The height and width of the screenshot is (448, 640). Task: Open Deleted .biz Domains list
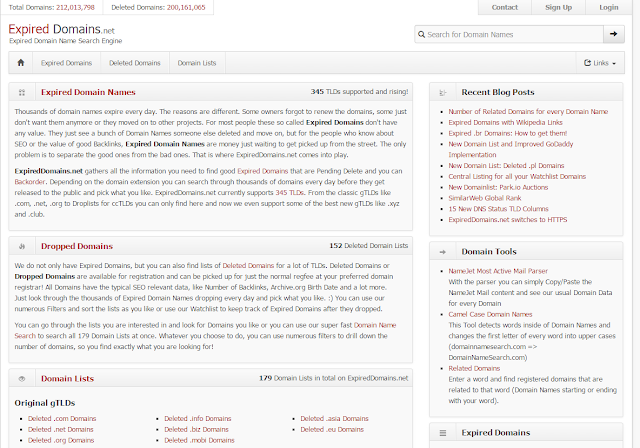[x=196, y=430]
